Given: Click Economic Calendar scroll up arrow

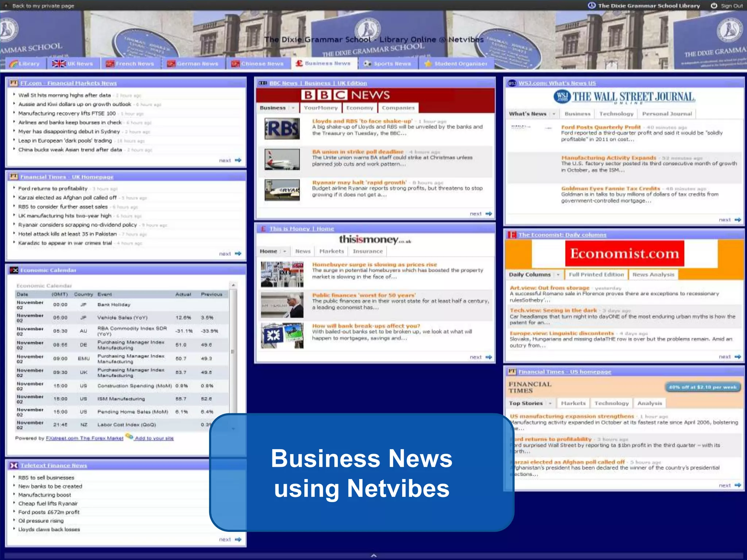Looking at the screenshot, I should (x=233, y=285).
